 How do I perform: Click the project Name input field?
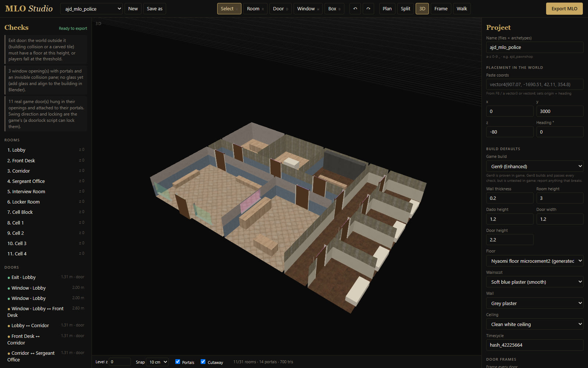[535, 47]
